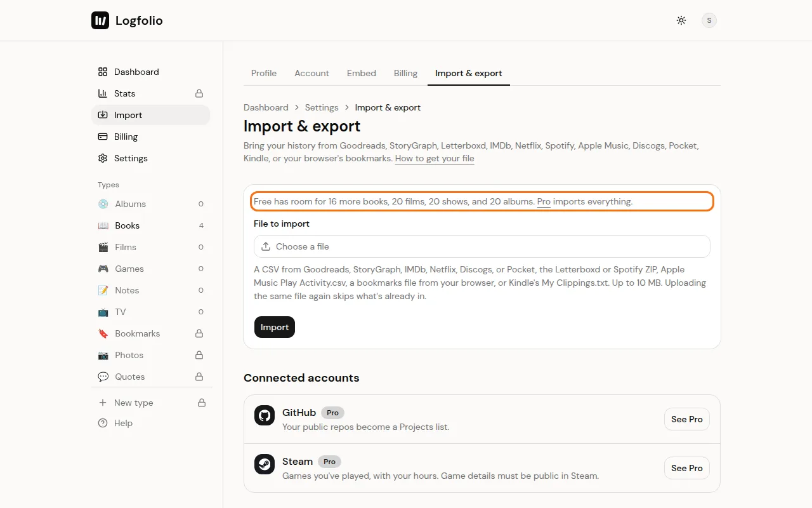812x508 pixels.
Task: Click the Logfolio logo icon
Action: pyautogui.click(x=100, y=20)
